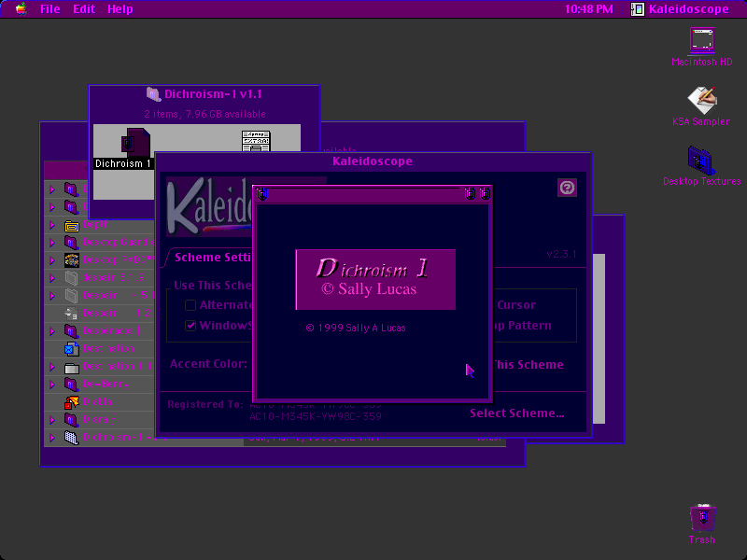Select the Macintosh HD desktop icon

(702, 39)
